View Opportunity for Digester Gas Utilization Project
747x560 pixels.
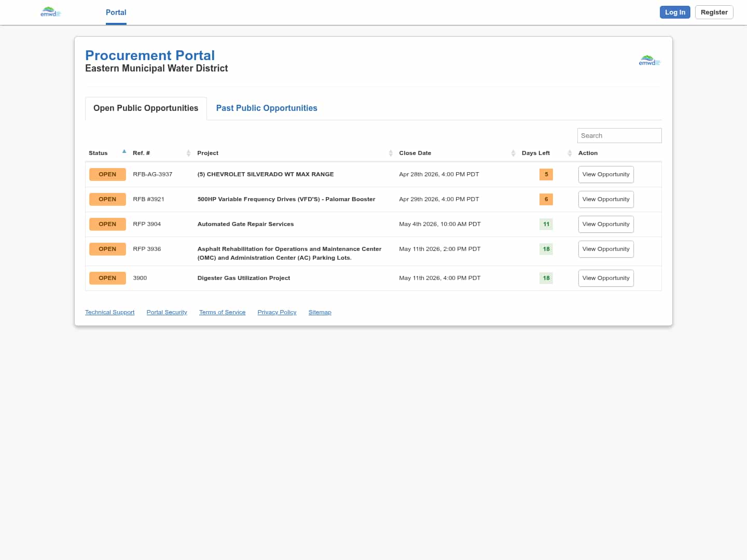pyautogui.click(x=605, y=278)
